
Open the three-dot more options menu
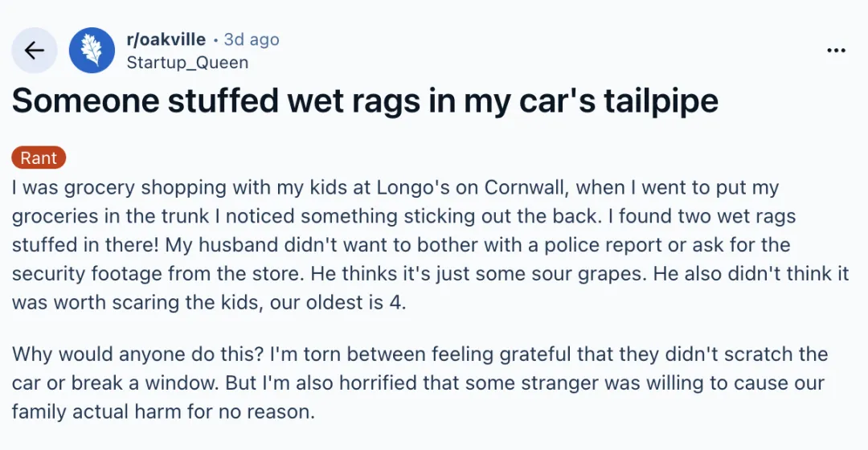[x=836, y=51]
